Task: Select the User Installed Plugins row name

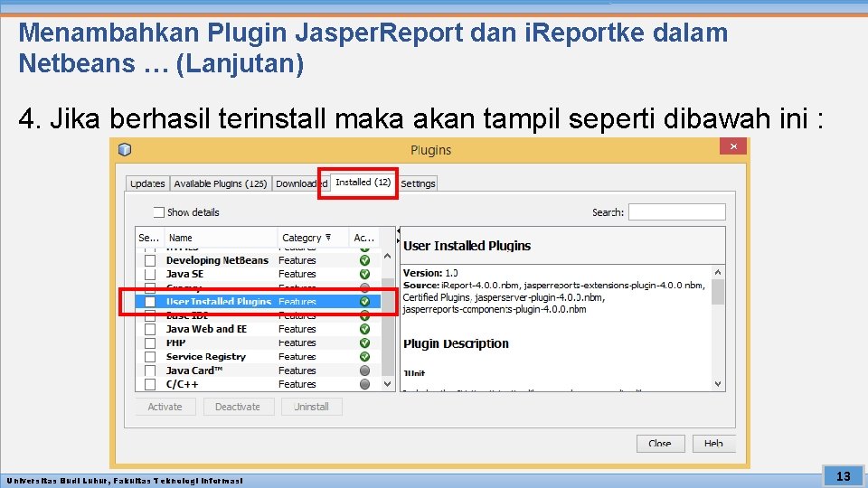Action: 219,302
